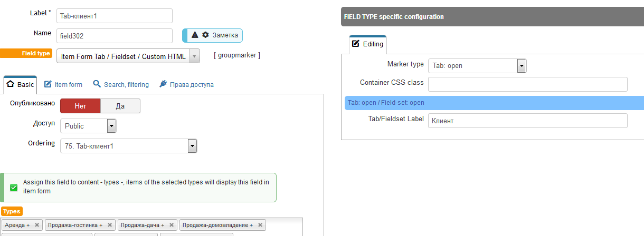
Task: Open the Marker type dropdown
Action: (x=477, y=66)
